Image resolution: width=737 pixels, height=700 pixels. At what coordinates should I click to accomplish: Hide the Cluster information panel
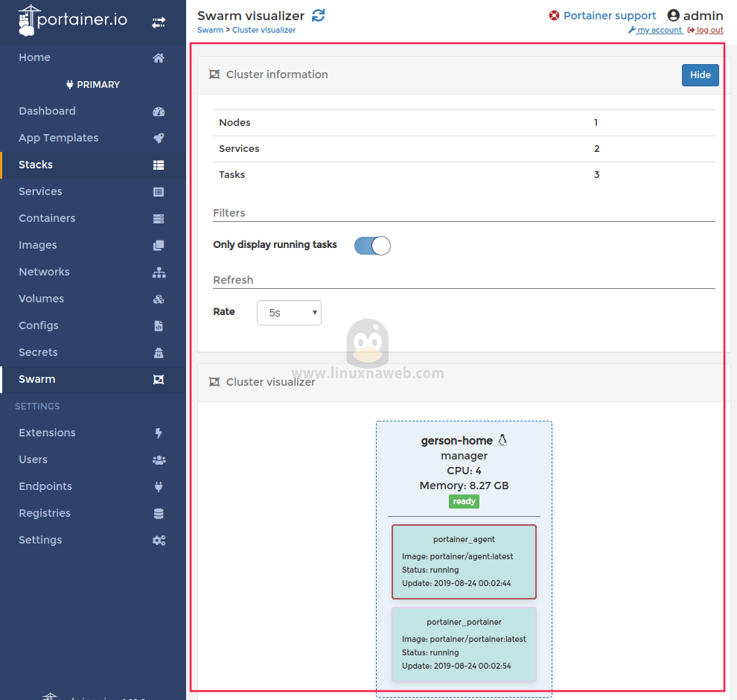pyautogui.click(x=700, y=75)
